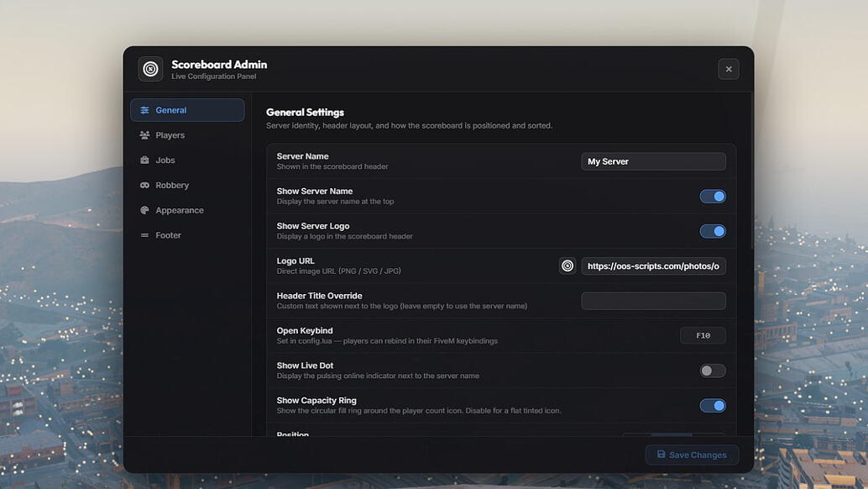Close the Scoreboard Admin panel
868x489 pixels.
tap(729, 69)
